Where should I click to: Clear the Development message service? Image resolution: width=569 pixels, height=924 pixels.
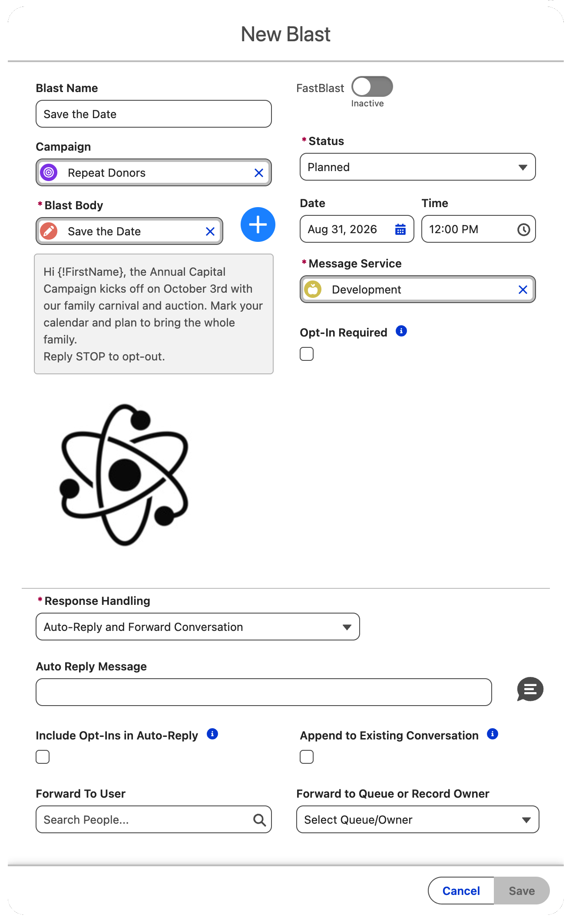tap(523, 290)
